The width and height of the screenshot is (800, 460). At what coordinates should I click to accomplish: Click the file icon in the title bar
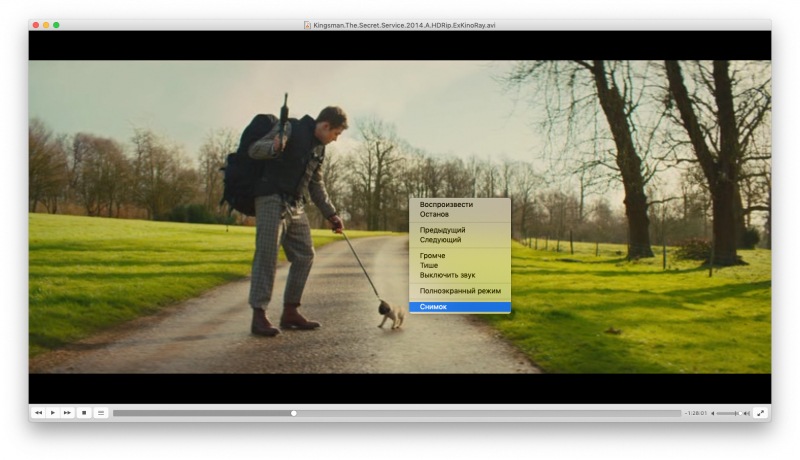click(x=307, y=25)
